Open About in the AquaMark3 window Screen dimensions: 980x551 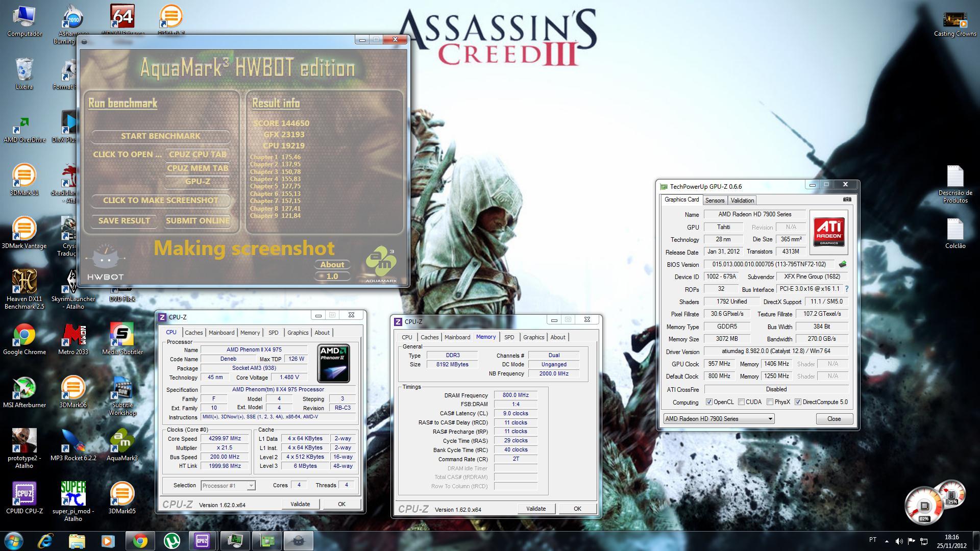(332, 265)
